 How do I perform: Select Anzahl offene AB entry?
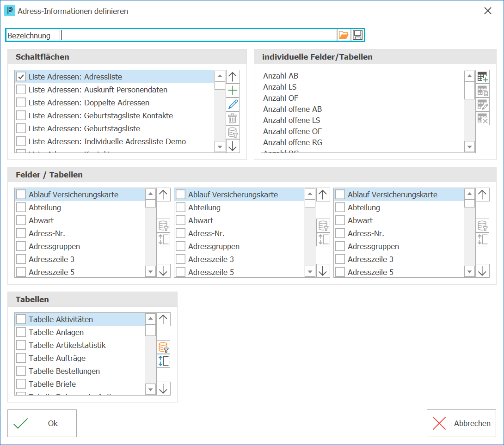[x=363, y=109]
